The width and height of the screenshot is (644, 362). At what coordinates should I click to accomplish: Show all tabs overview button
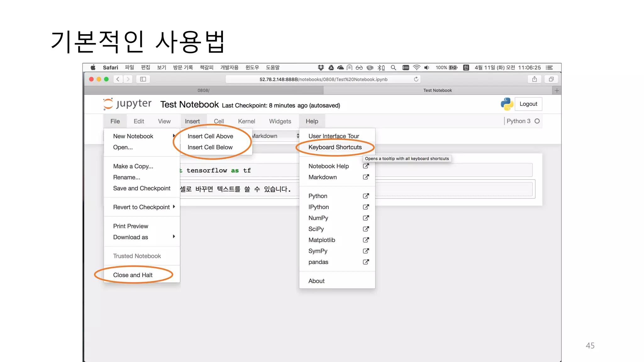(x=551, y=79)
